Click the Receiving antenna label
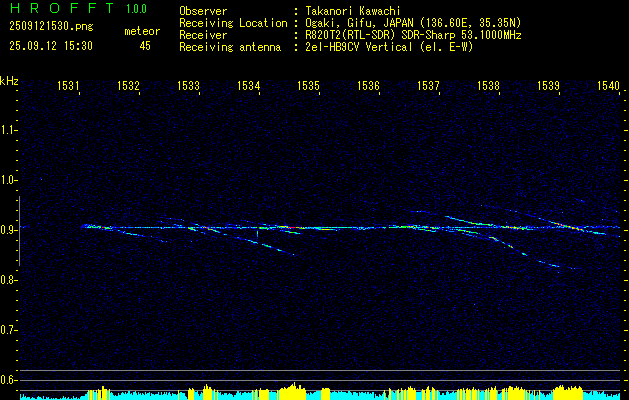This screenshot has width=629, height=400. pyautogui.click(x=230, y=47)
